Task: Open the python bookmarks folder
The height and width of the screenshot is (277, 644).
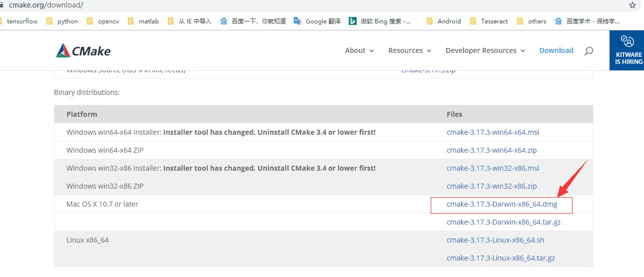Action: point(62,21)
